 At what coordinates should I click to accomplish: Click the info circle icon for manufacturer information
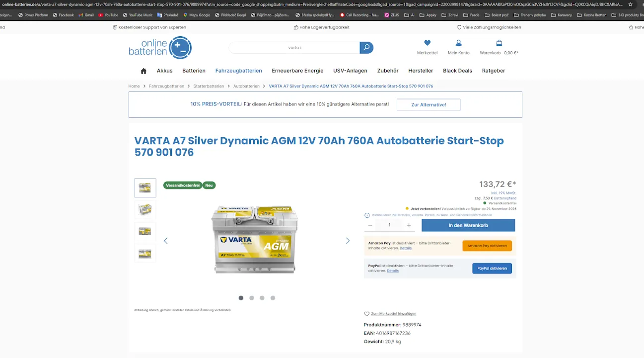pyautogui.click(x=367, y=215)
